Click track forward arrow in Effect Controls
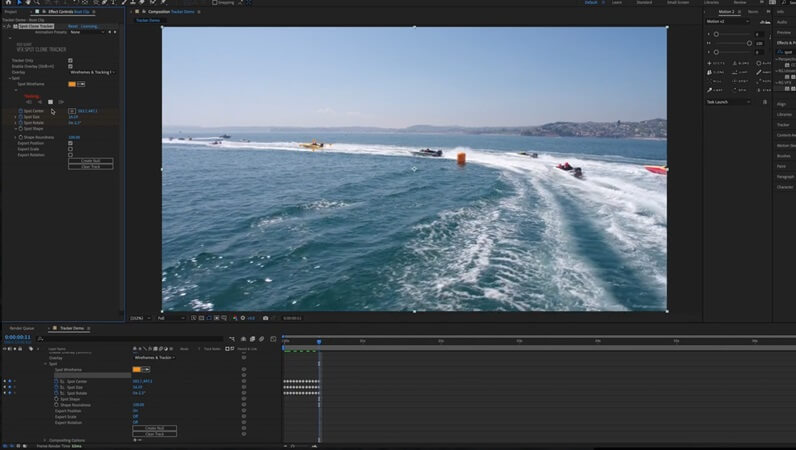This screenshot has width=796, height=450. (61, 102)
